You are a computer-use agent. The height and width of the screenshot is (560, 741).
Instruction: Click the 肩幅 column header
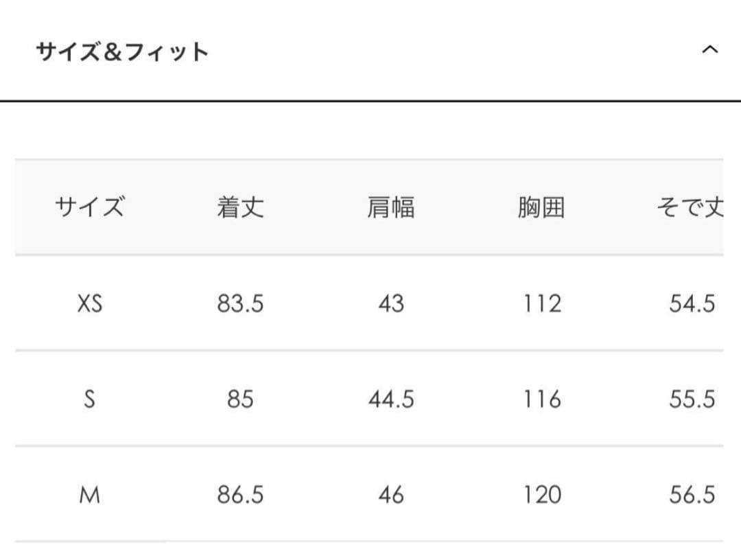click(391, 207)
